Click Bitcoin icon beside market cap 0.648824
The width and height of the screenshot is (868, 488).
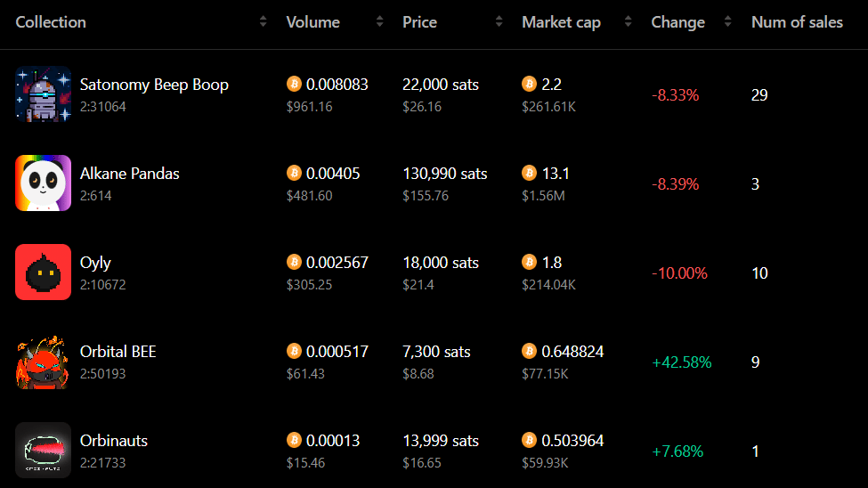coord(529,351)
